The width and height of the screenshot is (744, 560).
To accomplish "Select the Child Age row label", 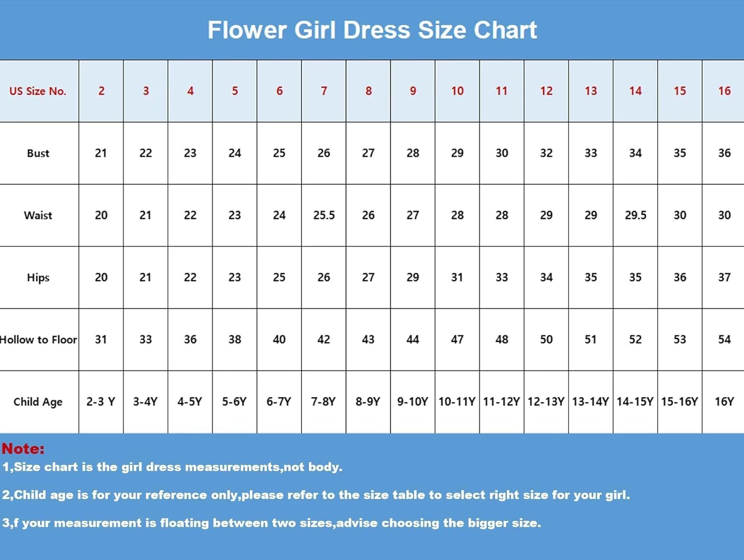I will point(38,402).
